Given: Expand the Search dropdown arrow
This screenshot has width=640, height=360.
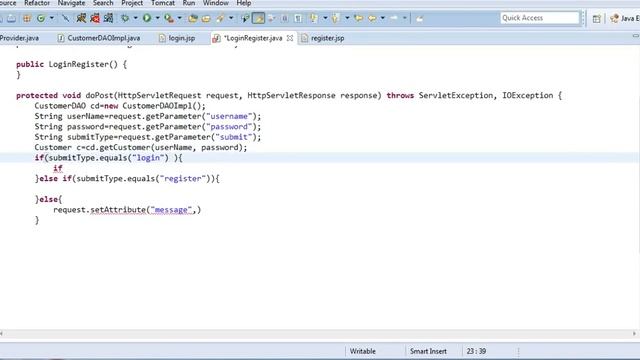Looking at the screenshot, I should tap(231, 18).
